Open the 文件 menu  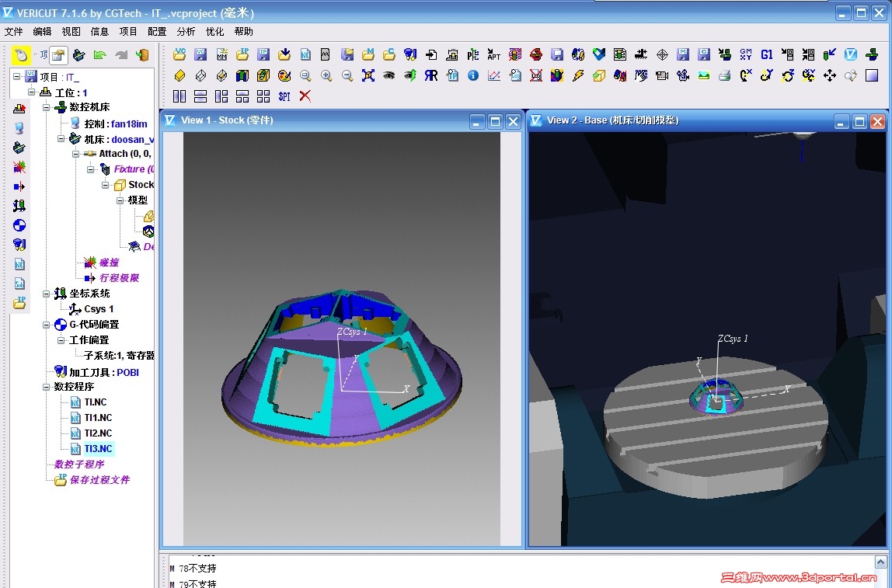click(x=13, y=31)
